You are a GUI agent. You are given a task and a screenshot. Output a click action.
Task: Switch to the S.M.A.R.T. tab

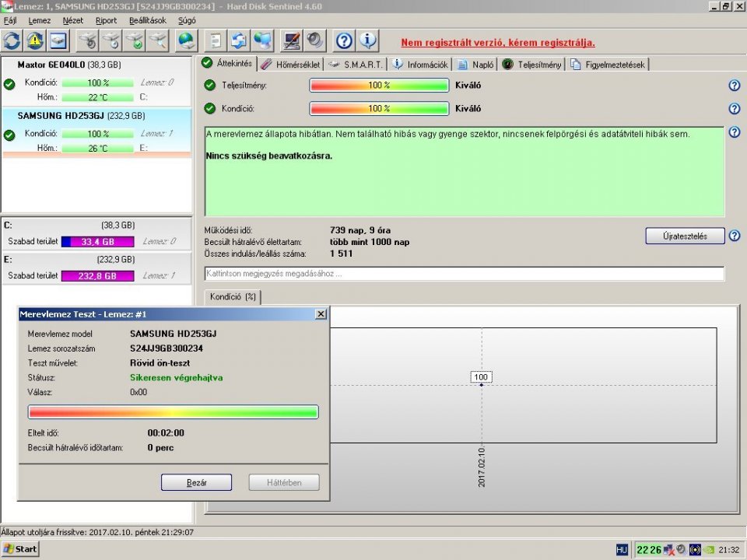[x=356, y=65]
